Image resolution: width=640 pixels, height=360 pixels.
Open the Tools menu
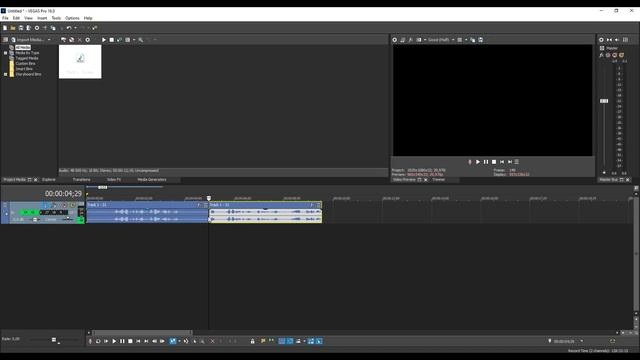click(56, 18)
